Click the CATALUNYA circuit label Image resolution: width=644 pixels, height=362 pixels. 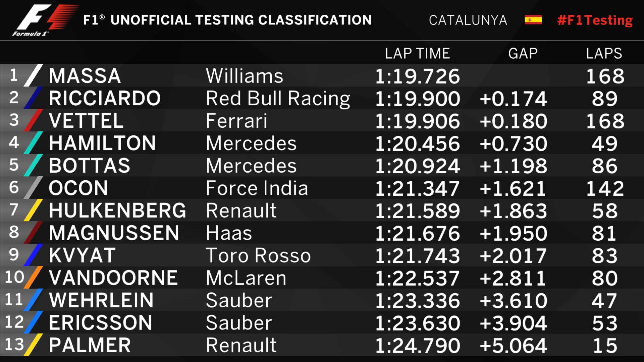[468, 20]
